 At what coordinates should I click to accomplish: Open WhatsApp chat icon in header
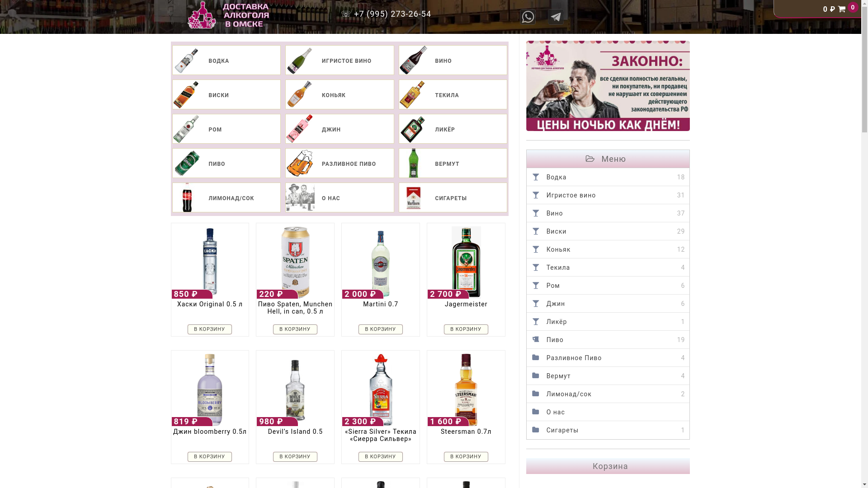point(528,17)
